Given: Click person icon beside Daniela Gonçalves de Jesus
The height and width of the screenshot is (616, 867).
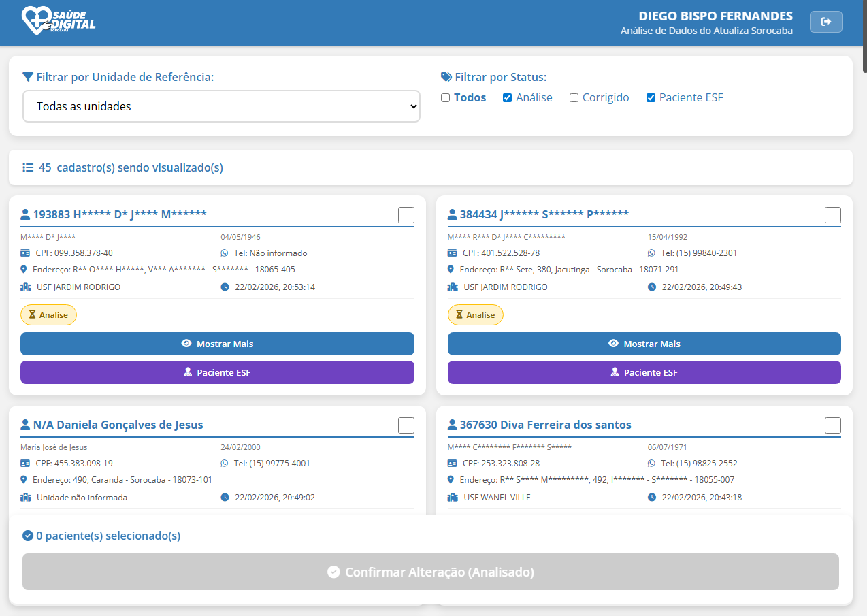Looking at the screenshot, I should pyautogui.click(x=25, y=425).
